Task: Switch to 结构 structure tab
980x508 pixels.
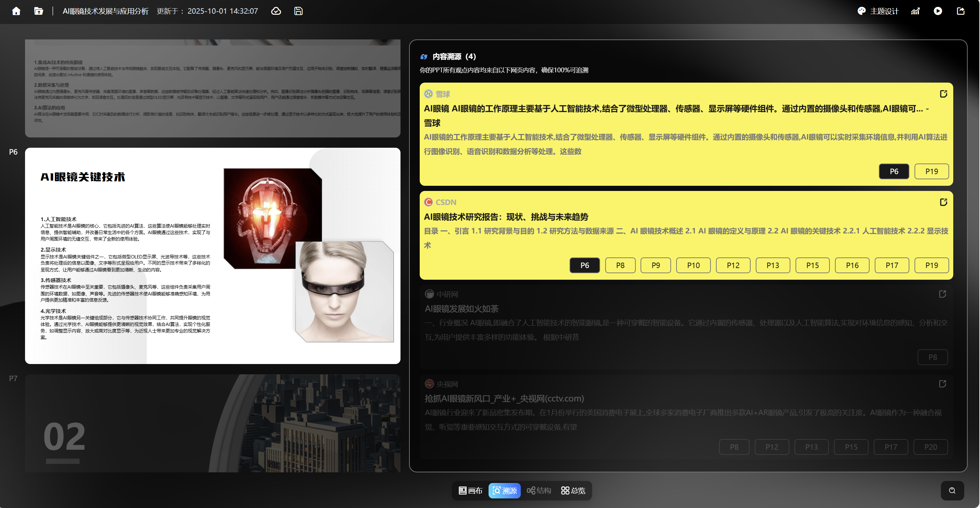Action: click(x=539, y=491)
